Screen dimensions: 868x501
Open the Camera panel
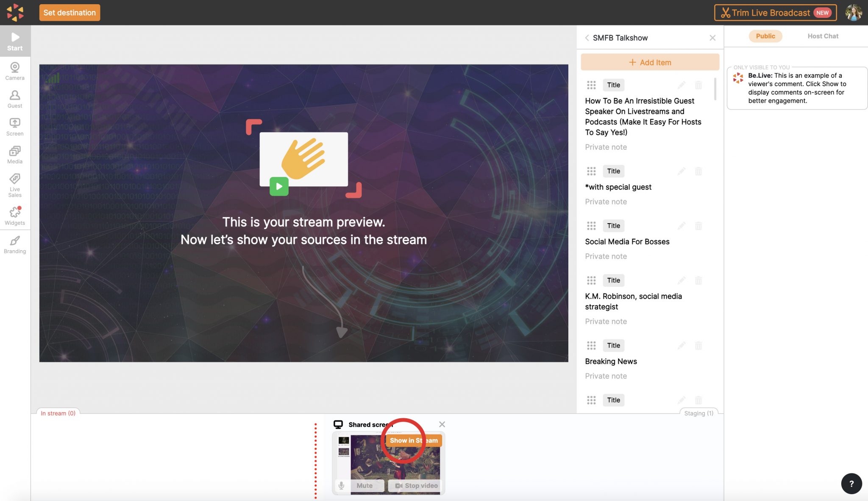point(15,71)
